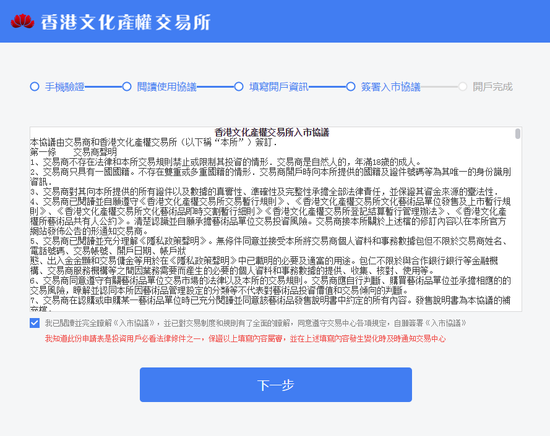Select the 簽署入市協議 step circle
The image size is (550, 436).
pyautogui.click(x=351, y=86)
